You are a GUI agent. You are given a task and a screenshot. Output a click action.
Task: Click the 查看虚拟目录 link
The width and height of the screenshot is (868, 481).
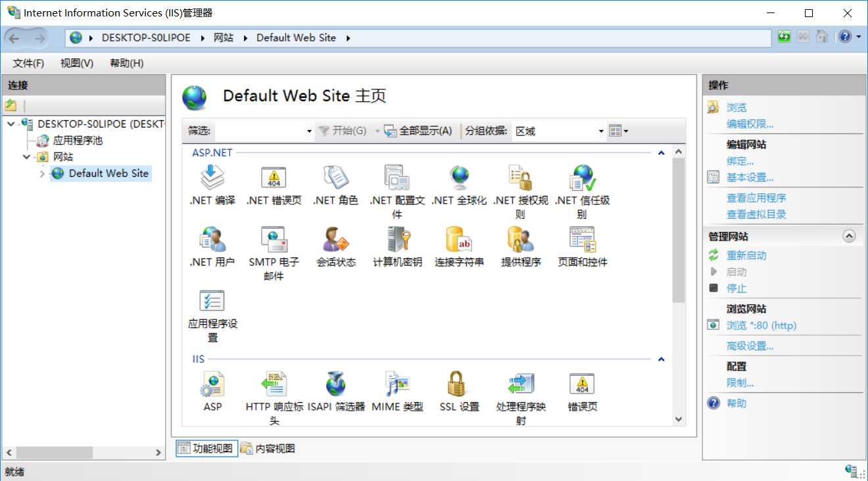click(x=756, y=214)
